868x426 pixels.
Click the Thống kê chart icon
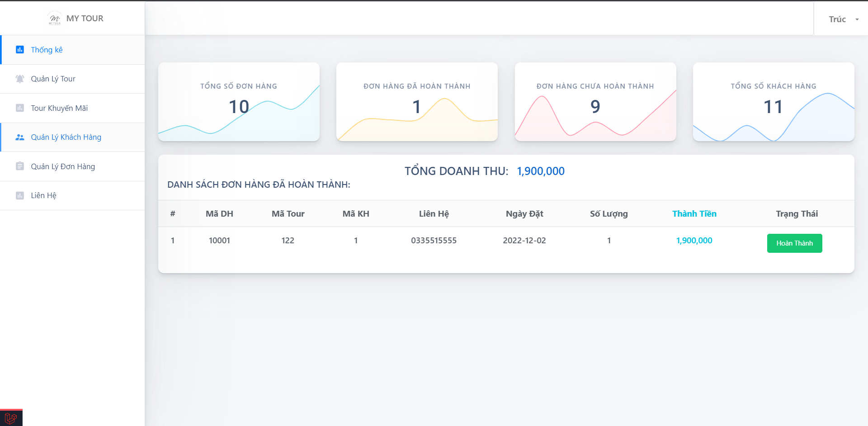pyautogui.click(x=20, y=50)
